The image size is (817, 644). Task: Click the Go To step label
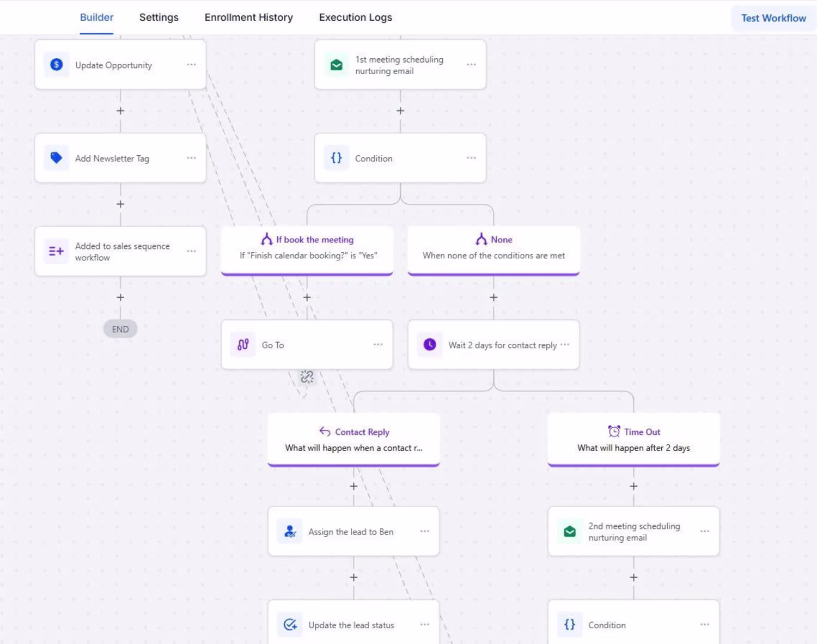273,345
